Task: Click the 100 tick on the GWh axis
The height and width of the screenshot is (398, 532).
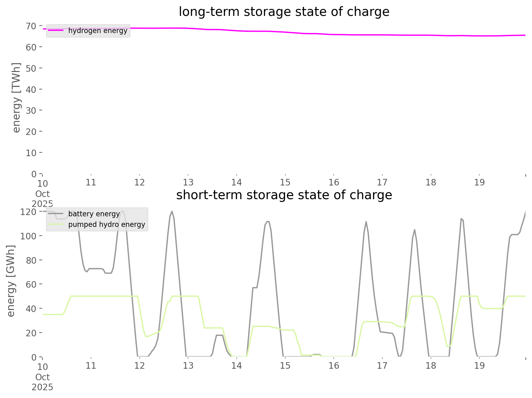Action: pos(28,236)
